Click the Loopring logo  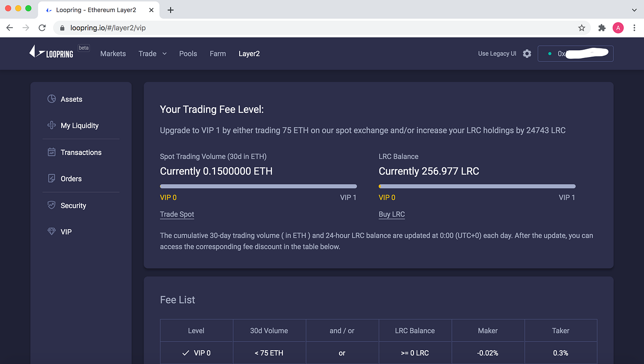click(x=51, y=52)
